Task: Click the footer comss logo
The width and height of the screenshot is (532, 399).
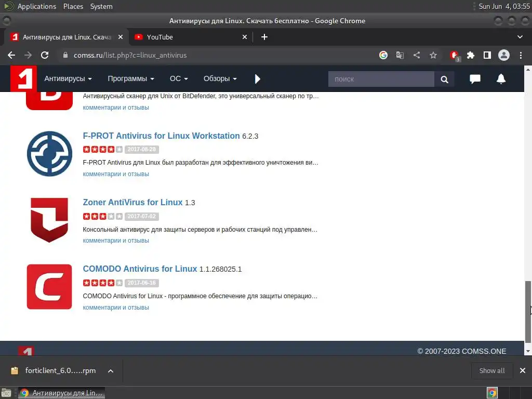Action: [x=26, y=351]
